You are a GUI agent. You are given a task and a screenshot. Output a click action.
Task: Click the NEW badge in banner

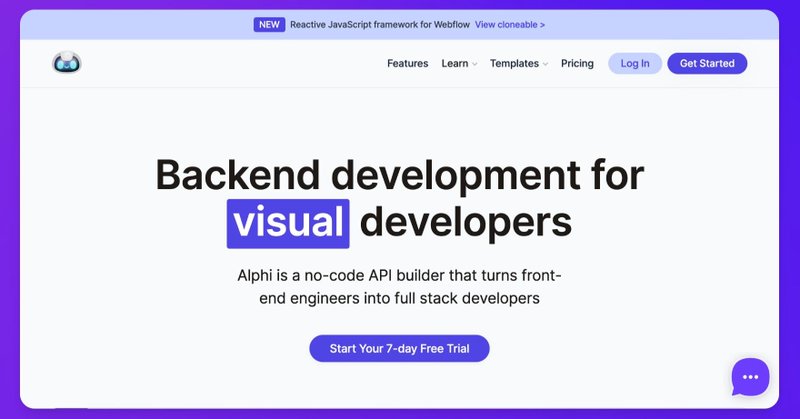click(x=269, y=24)
